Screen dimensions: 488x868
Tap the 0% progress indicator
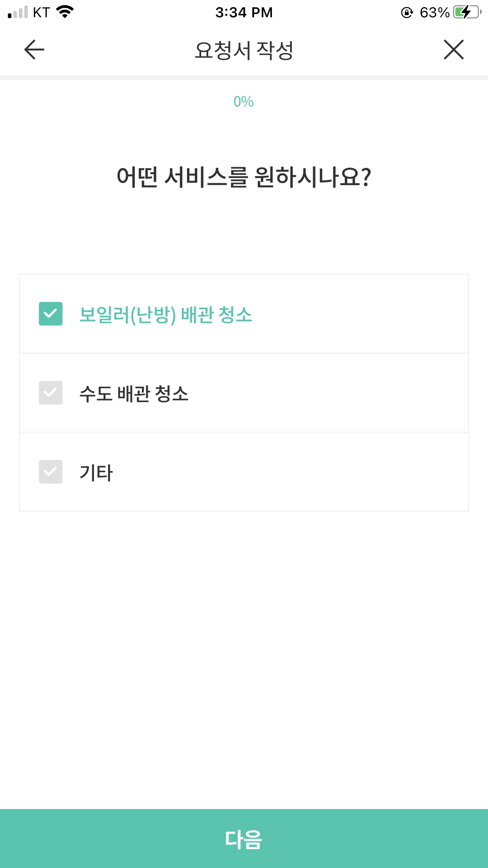pyautogui.click(x=244, y=102)
